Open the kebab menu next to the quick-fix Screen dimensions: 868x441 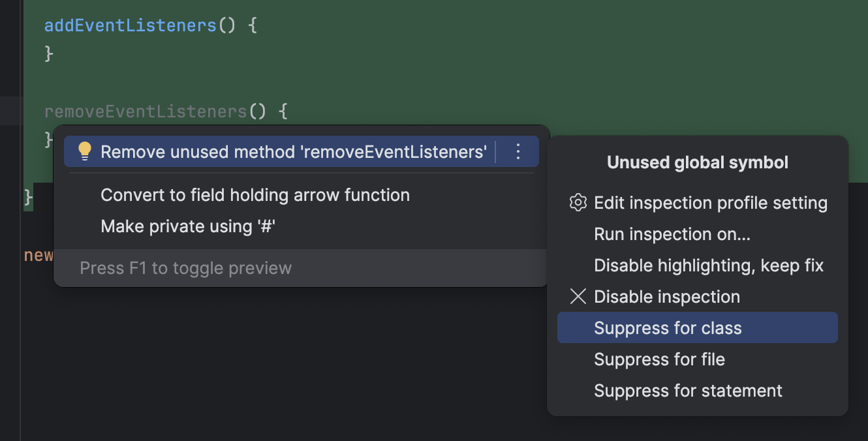point(518,151)
